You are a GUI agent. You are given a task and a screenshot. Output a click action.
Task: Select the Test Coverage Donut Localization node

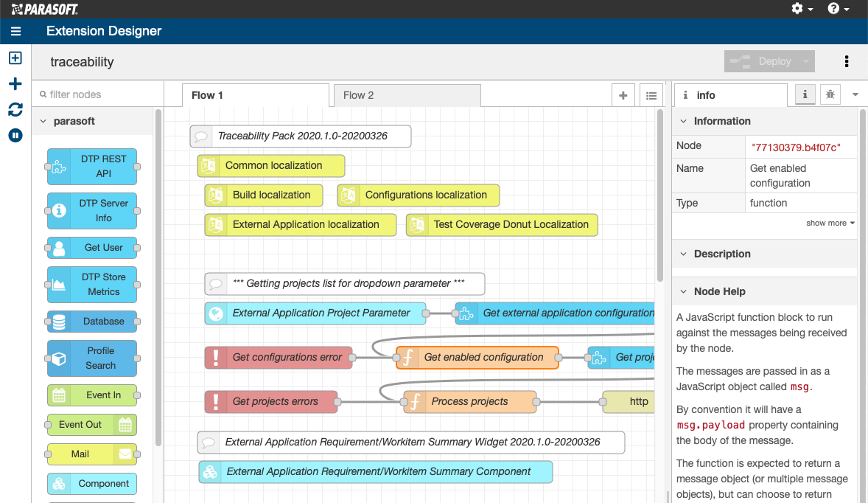502,224
